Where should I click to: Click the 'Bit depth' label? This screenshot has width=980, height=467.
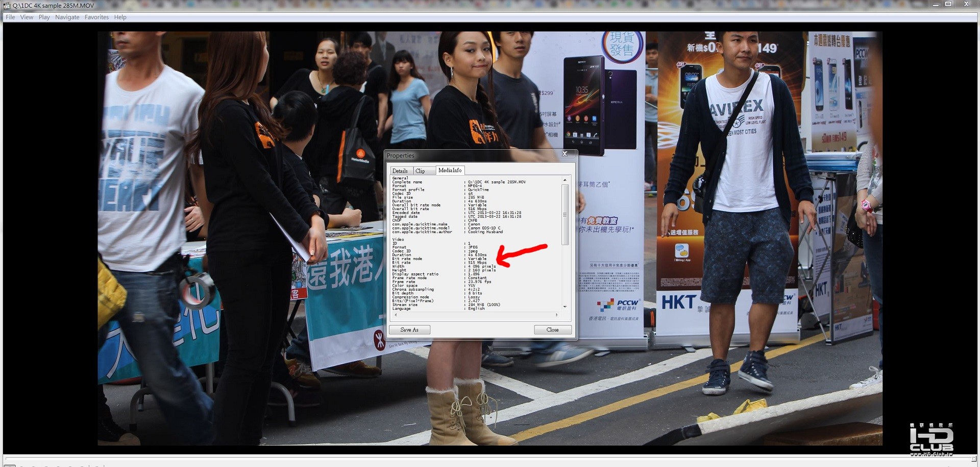(403, 293)
